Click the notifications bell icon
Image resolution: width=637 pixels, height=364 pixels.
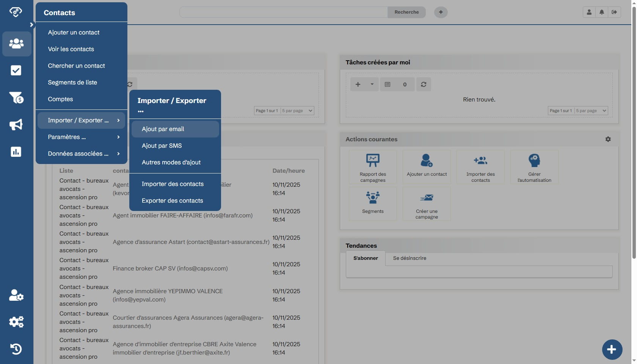[602, 12]
